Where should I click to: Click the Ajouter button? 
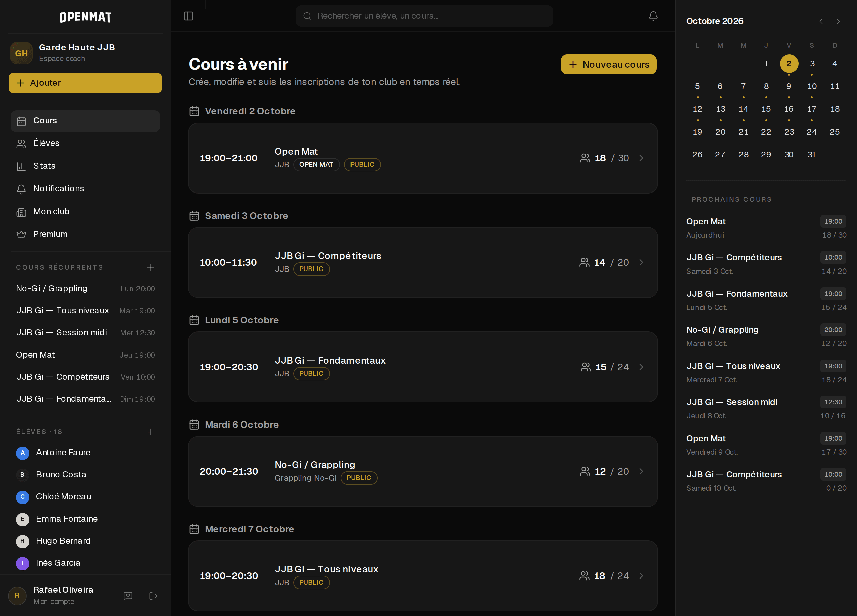click(85, 83)
